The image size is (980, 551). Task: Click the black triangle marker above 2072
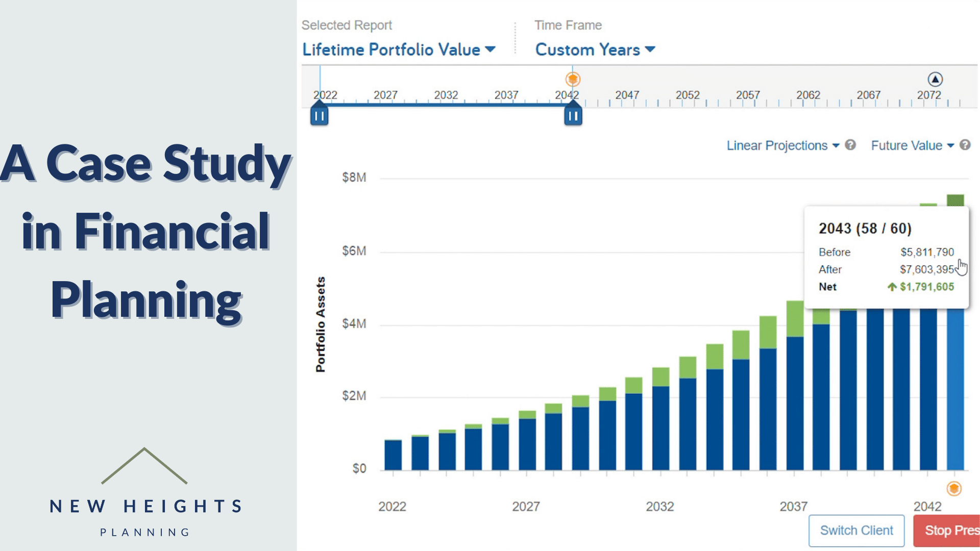point(935,79)
